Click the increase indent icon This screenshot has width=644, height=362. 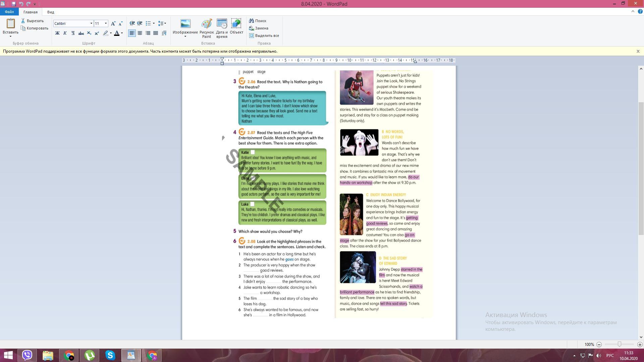click(x=140, y=23)
